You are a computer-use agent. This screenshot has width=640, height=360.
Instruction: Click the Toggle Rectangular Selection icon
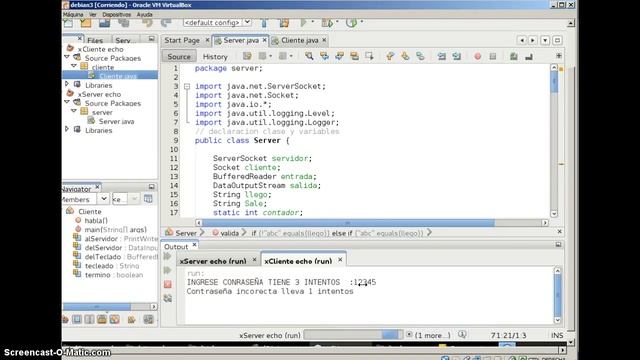(369, 56)
